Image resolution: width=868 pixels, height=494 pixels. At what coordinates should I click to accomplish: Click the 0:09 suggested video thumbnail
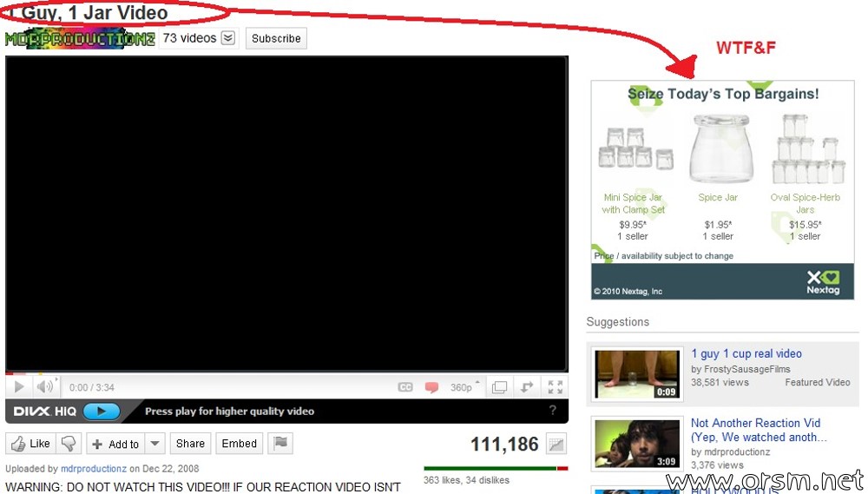[637, 374]
